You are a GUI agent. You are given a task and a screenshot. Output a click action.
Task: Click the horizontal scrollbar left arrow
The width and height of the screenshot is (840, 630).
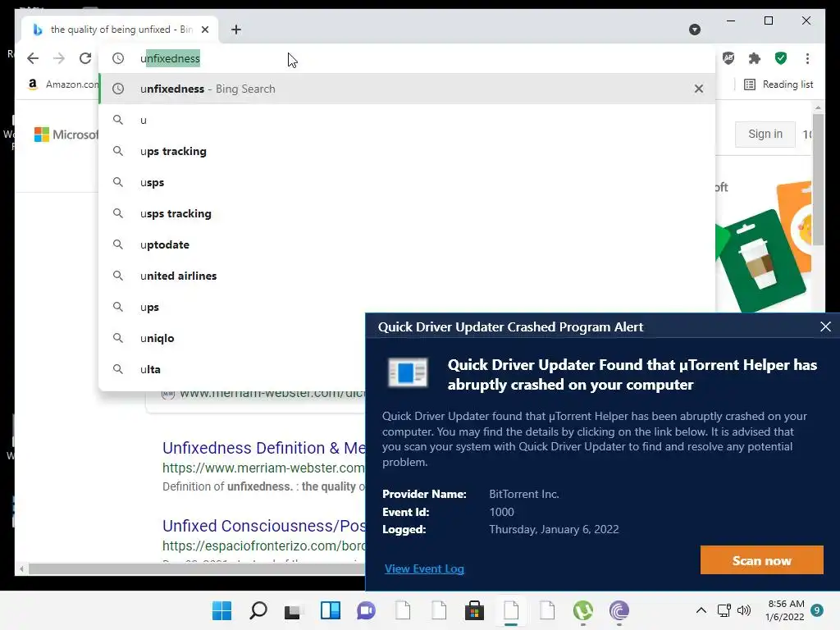point(21,569)
